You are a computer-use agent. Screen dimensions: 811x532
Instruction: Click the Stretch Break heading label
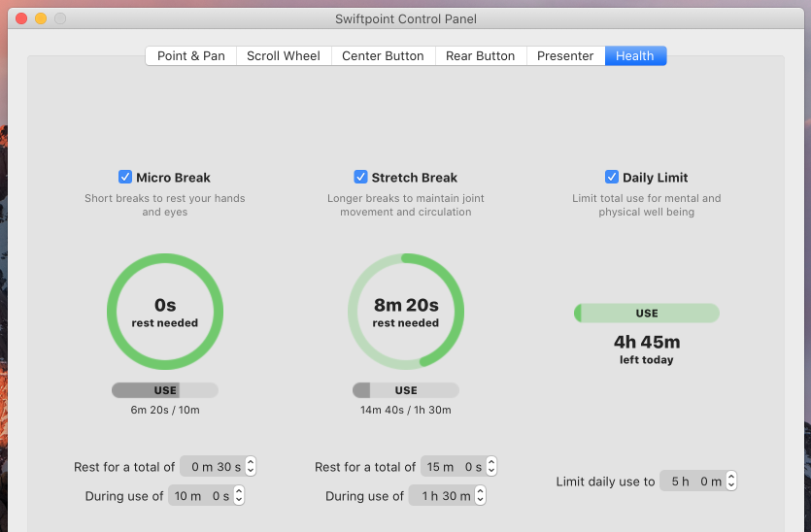pyautogui.click(x=415, y=178)
